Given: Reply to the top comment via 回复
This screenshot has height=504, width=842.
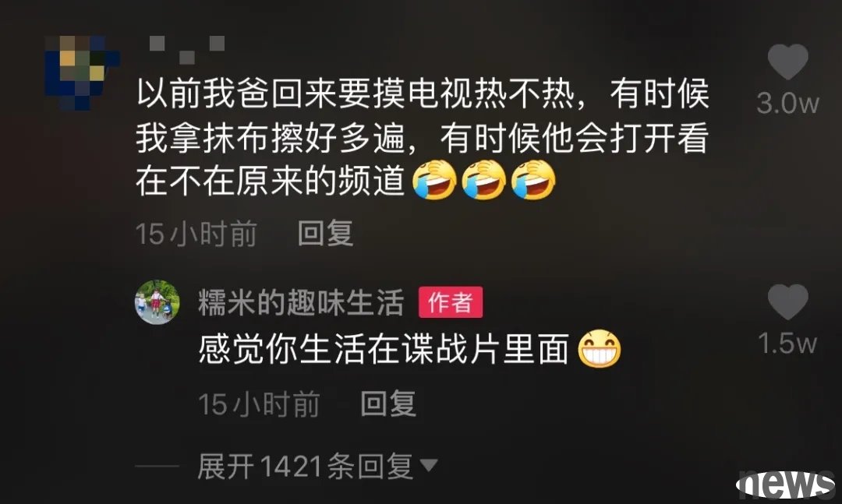Looking at the screenshot, I should (325, 234).
